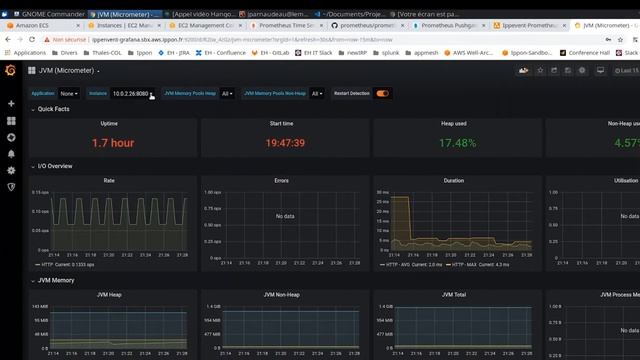Image resolution: width=640 pixels, height=360 pixels.
Task: Switch to the Prometheus Time Series tab
Action: [284, 25]
